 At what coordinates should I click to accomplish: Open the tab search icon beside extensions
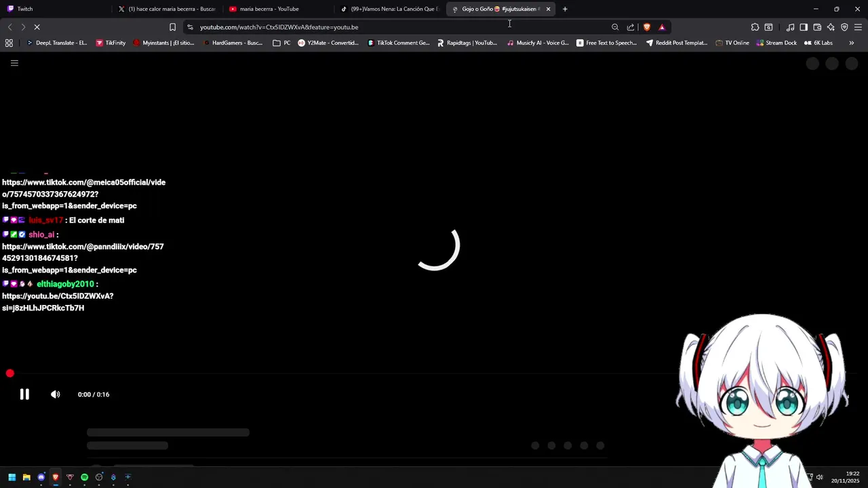point(768,27)
